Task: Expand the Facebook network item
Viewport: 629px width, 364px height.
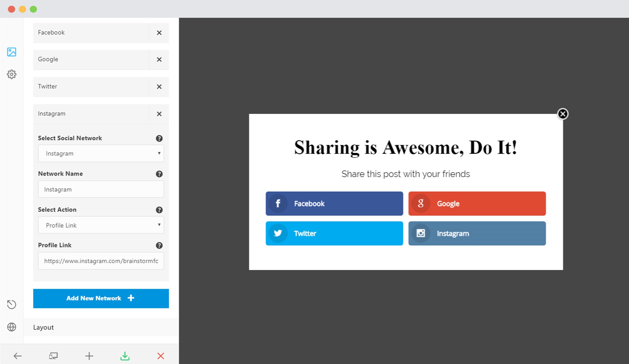Action: point(91,33)
